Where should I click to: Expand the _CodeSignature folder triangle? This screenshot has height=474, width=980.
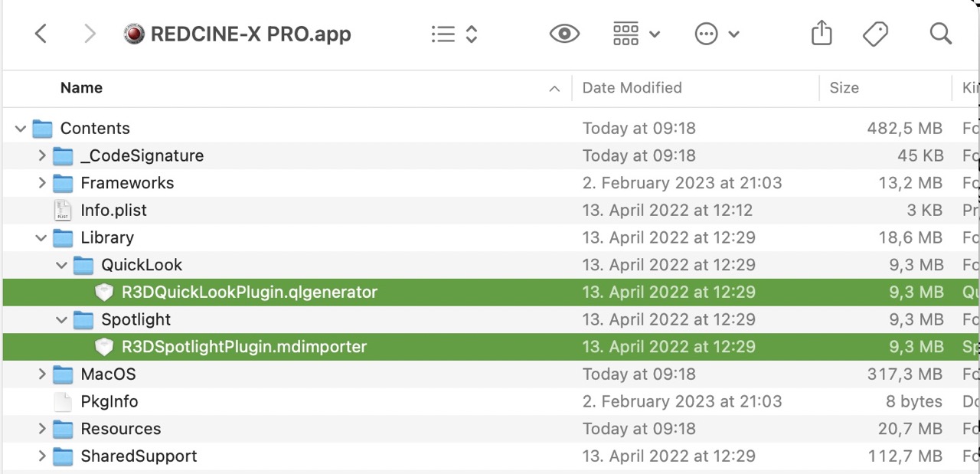click(42, 156)
